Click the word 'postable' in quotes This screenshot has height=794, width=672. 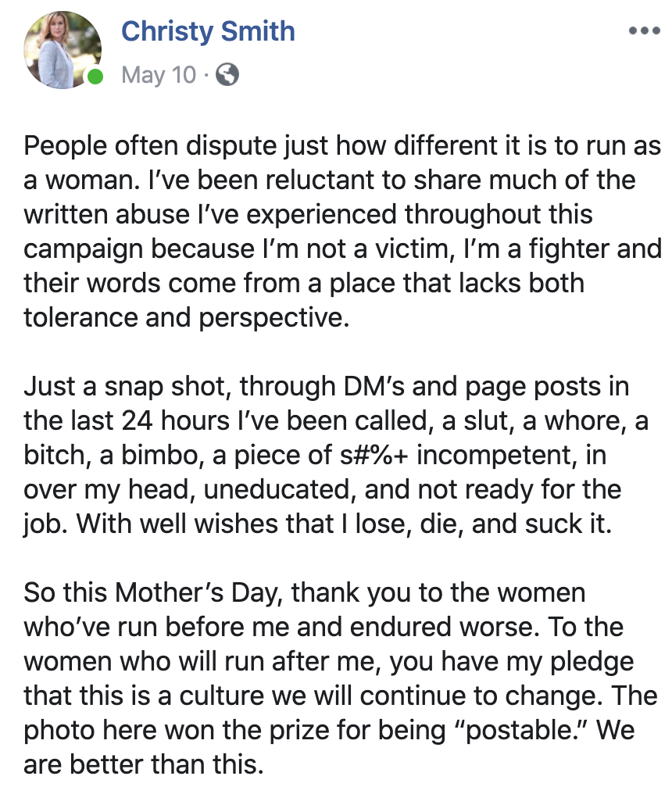522,731
